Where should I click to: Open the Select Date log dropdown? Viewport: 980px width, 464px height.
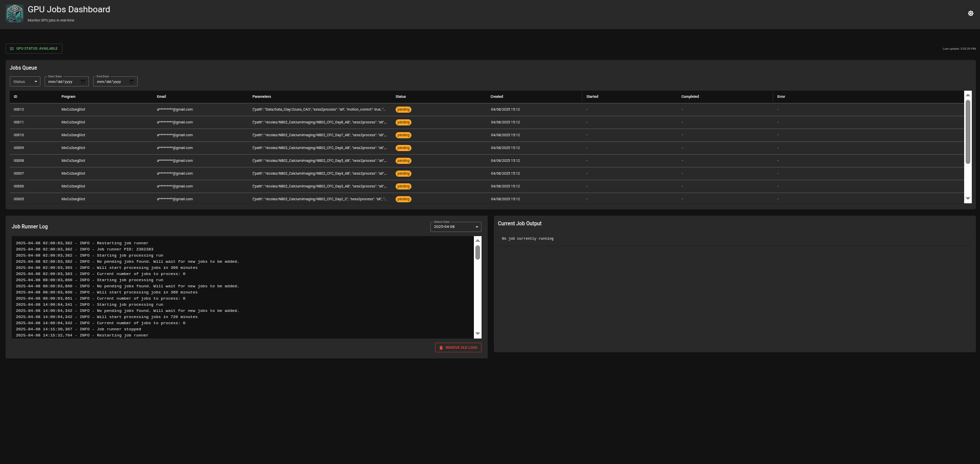[456, 226]
